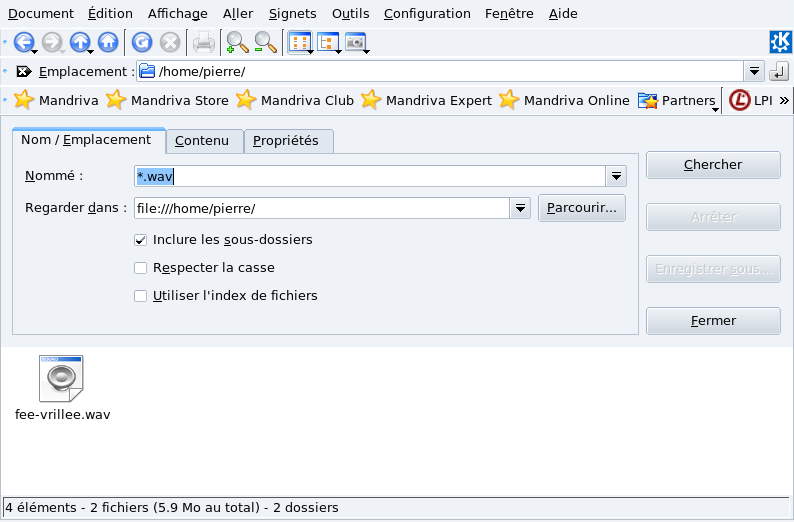Open the Mandriva Store bookmark
This screenshot has width=794, height=522.
click(168, 100)
